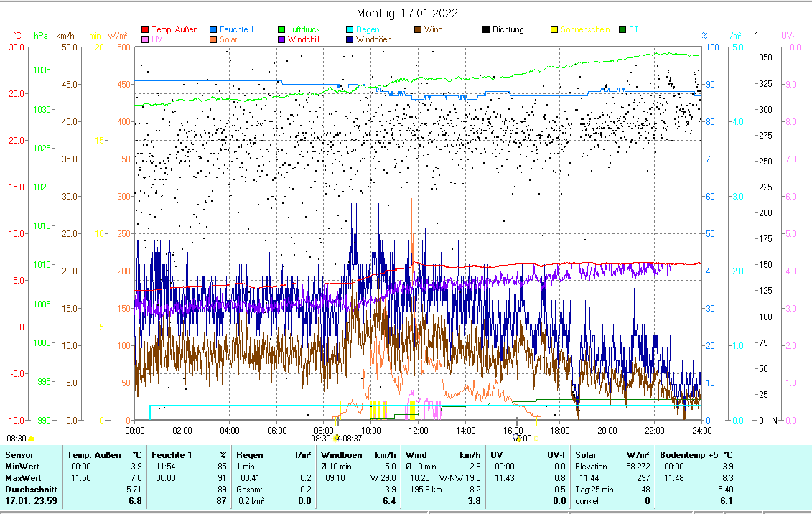Screen dimensions: 812x514
Task: Select the green Luftdruck legend marker
Action: click(281, 29)
